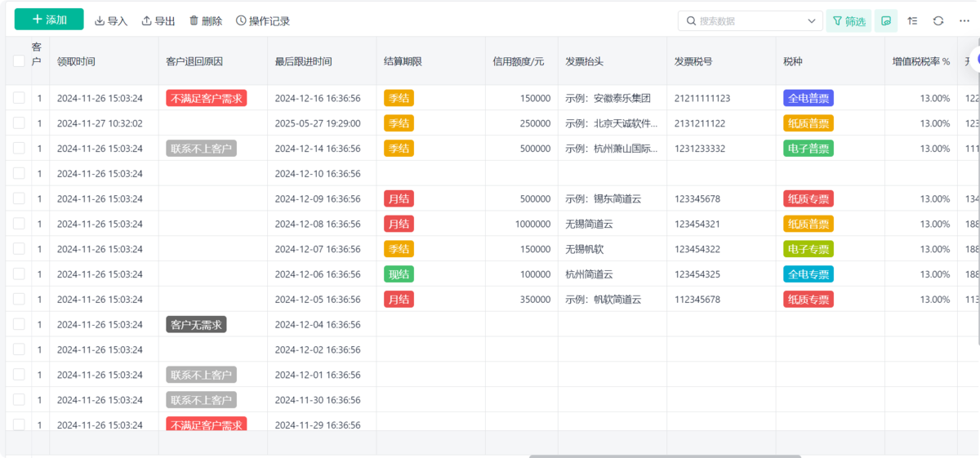Click the 月结 tag in the 锡东简道云 row
The width and height of the screenshot is (980, 458).
coord(399,198)
